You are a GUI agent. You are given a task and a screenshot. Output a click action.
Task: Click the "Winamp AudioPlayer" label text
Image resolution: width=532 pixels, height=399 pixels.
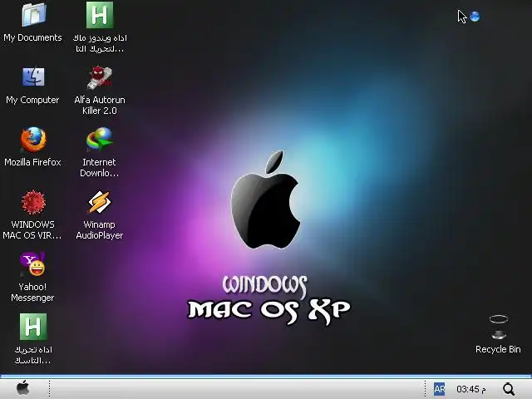[100, 230]
